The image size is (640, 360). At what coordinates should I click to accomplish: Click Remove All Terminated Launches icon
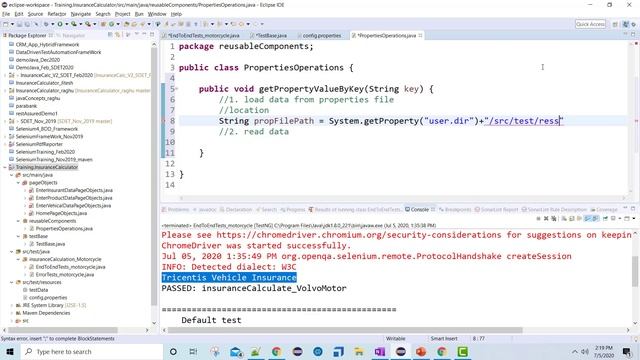[553, 218]
